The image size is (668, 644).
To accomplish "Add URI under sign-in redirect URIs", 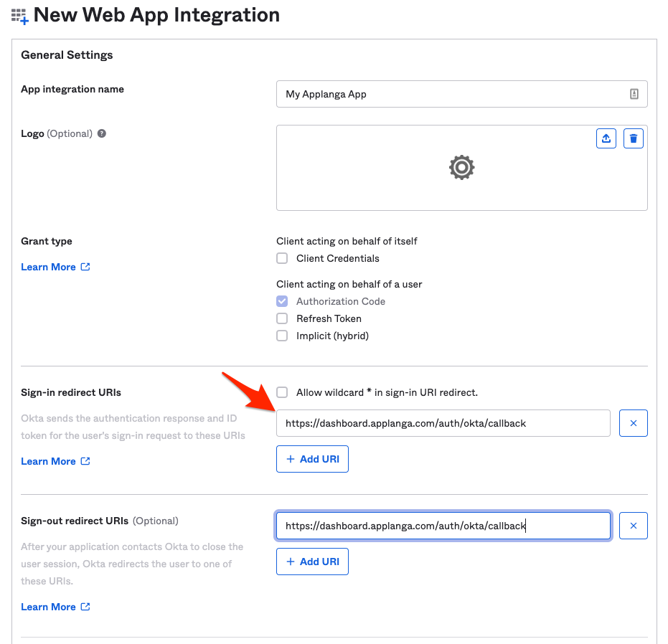I will [x=312, y=459].
